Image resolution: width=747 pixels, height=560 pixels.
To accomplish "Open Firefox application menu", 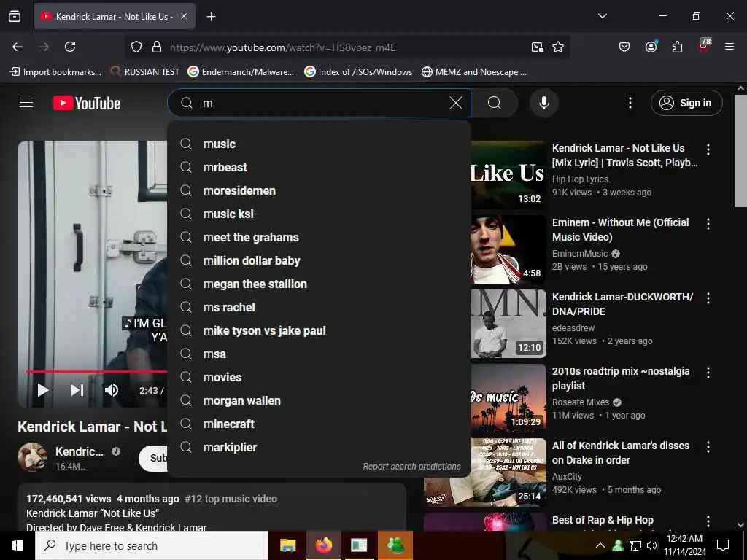I will (x=729, y=47).
